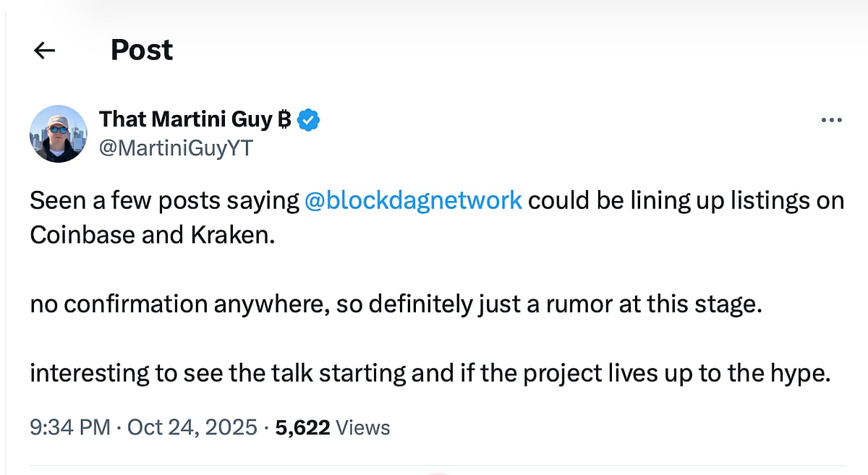Tap the verification badge next to the username
868x475 pixels.
308,119
